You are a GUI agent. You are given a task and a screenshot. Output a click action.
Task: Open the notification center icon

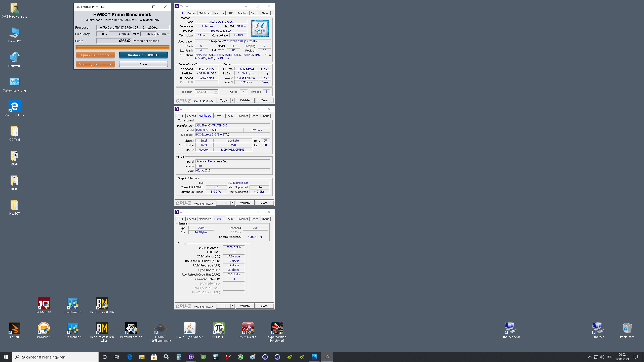click(636, 357)
